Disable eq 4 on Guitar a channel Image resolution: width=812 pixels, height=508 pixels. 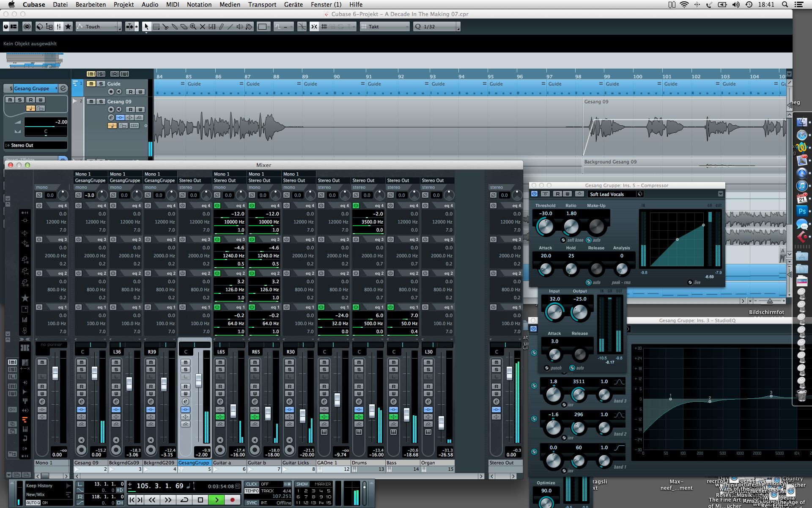pos(217,206)
